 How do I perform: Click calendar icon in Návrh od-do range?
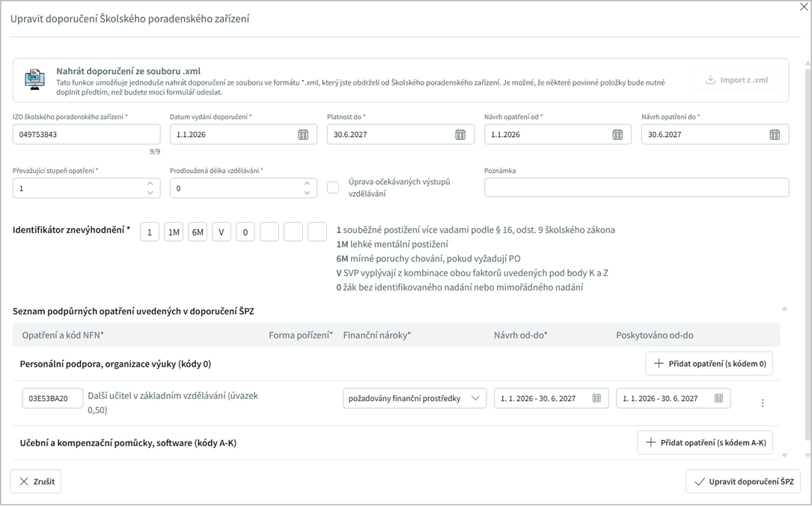pos(596,398)
